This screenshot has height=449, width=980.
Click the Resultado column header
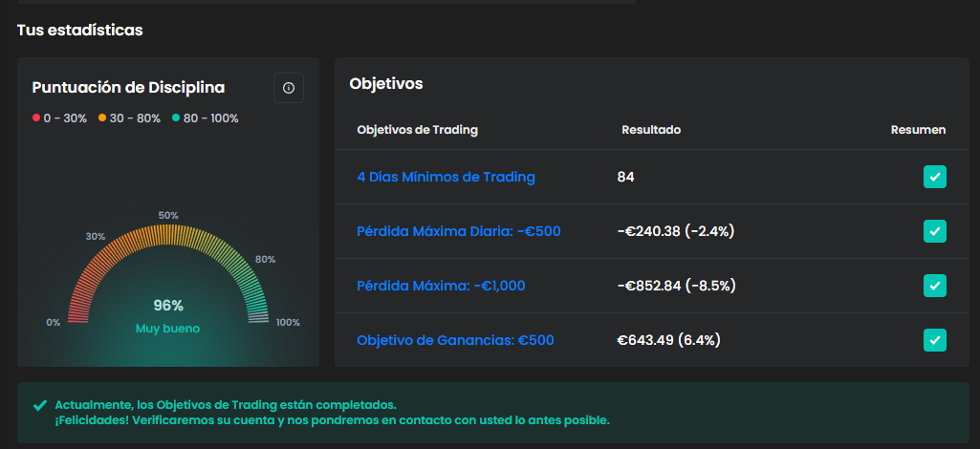coord(651,130)
